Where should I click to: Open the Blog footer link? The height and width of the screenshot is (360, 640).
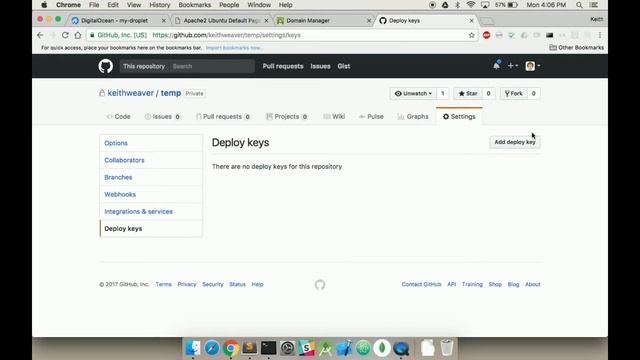(x=513, y=284)
